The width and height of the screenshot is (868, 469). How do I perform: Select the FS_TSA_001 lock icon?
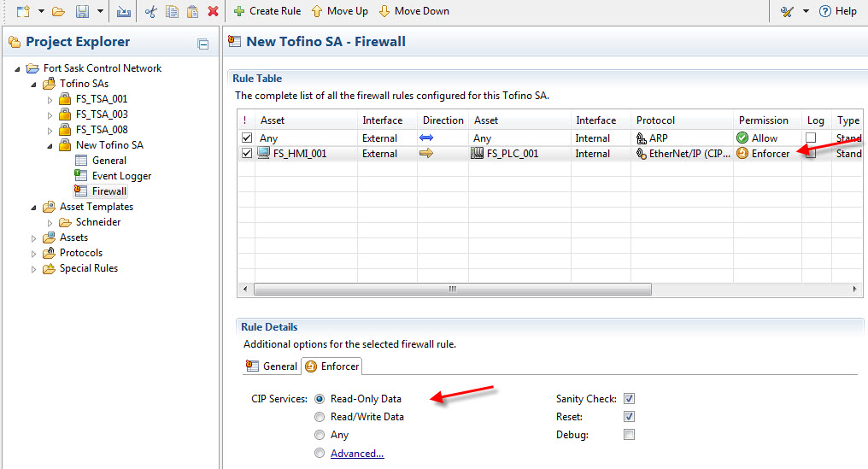(65, 98)
